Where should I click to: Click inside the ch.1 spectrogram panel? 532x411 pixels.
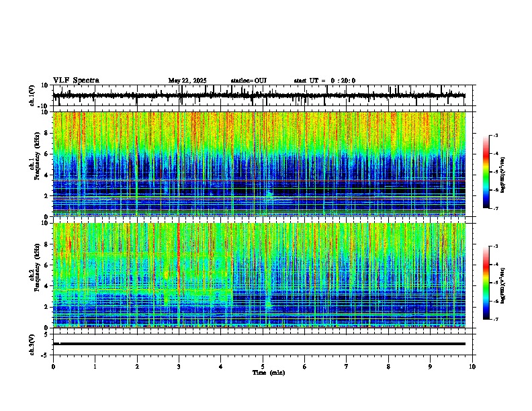click(259, 164)
